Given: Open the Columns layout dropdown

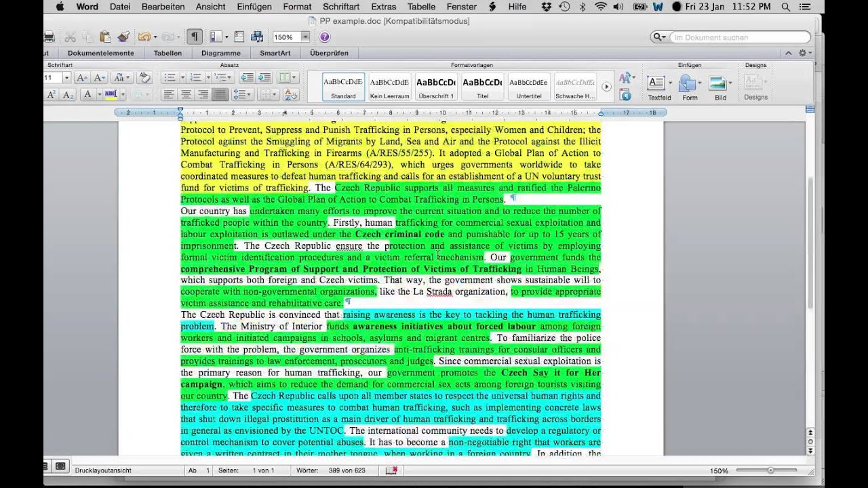Looking at the screenshot, I should point(287,78).
